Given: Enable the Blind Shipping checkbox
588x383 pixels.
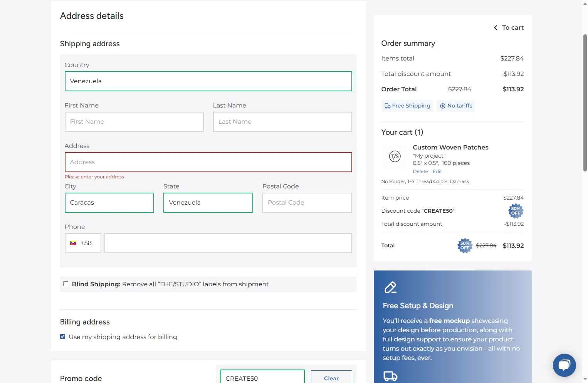Looking at the screenshot, I should (66, 284).
